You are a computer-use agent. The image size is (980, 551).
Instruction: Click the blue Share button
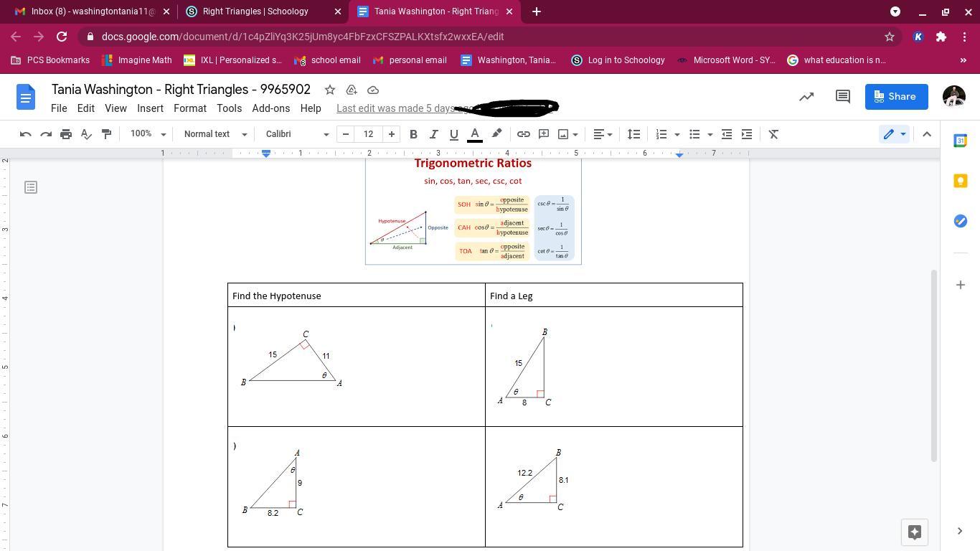click(x=896, y=96)
